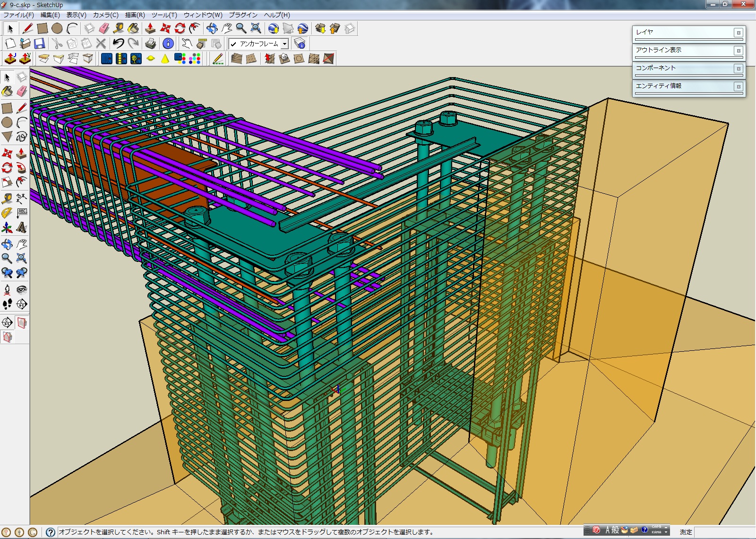The image size is (756, 539).
Task: Undo the last action
Action: click(118, 43)
